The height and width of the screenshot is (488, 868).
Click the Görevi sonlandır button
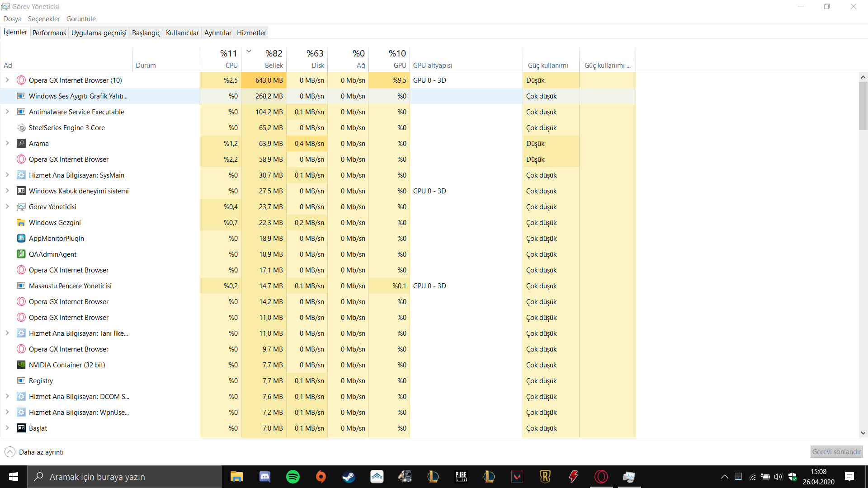coord(836,452)
